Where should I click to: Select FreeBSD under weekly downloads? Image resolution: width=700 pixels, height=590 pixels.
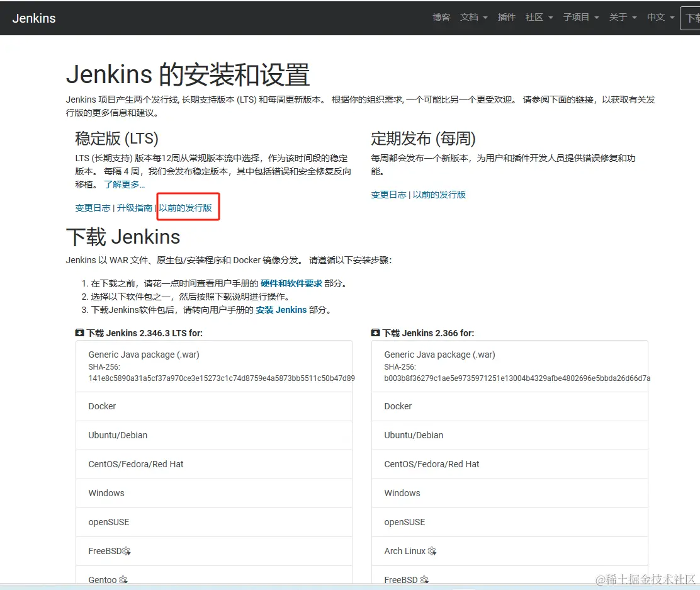[510, 576]
